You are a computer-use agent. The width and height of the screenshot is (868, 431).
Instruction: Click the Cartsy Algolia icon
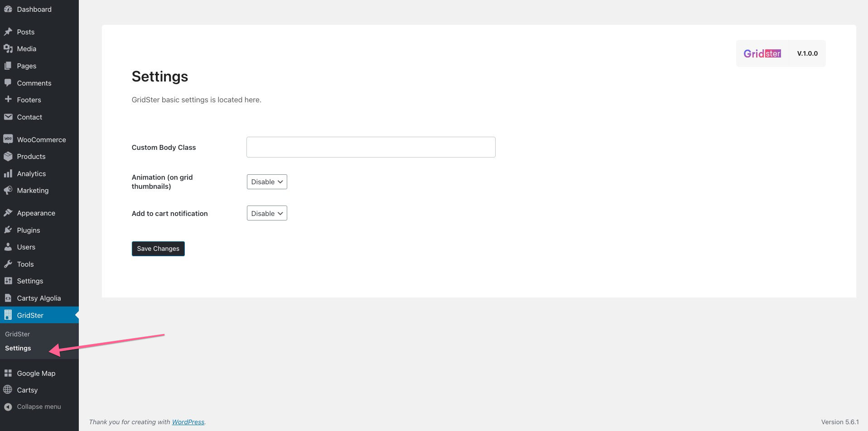coord(8,298)
